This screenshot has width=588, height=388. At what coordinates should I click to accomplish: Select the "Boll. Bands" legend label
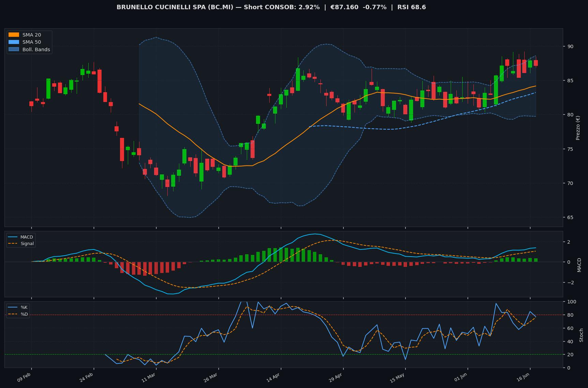(36, 49)
